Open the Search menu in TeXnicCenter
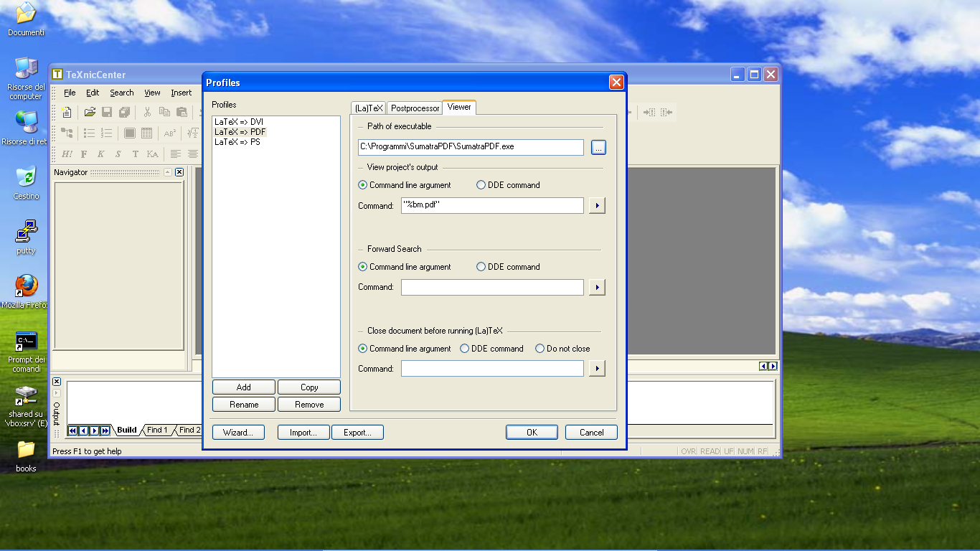 [x=122, y=93]
